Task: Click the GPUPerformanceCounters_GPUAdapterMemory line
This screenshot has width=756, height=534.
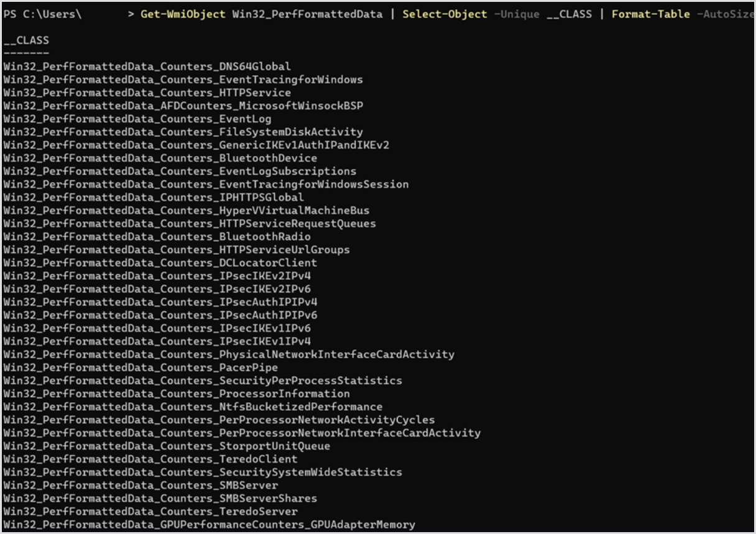Action: point(209,525)
